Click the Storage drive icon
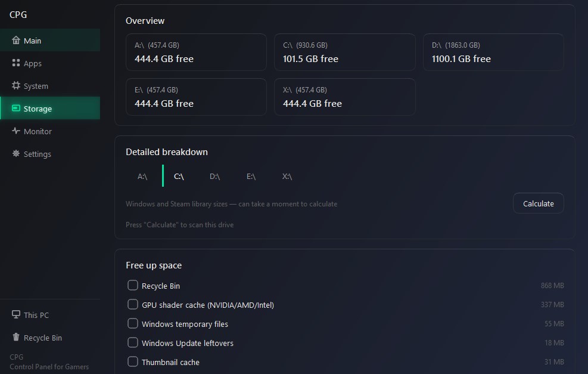 coord(15,108)
